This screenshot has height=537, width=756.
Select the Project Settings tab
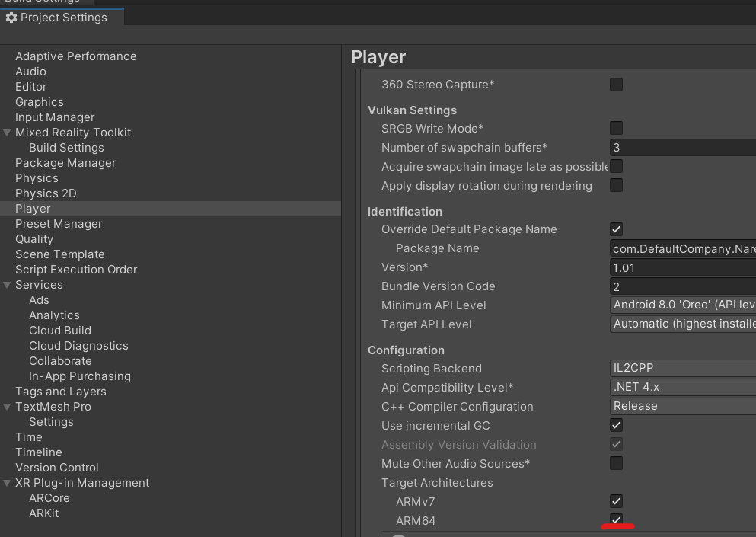62,18
